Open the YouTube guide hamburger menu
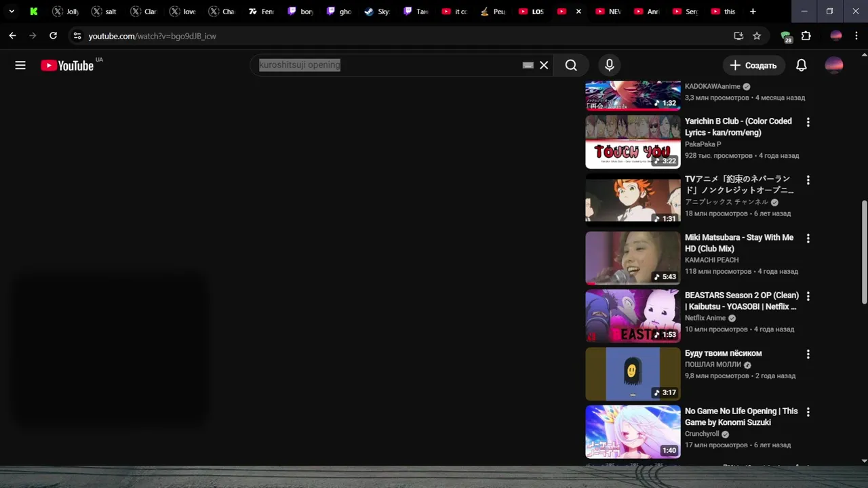The height and width of the screenshot is (488, 868). [20, 65]
